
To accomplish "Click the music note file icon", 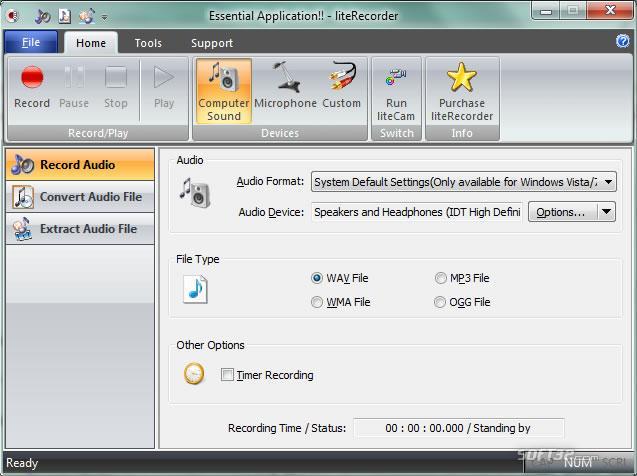I will (x=195, y=289).
